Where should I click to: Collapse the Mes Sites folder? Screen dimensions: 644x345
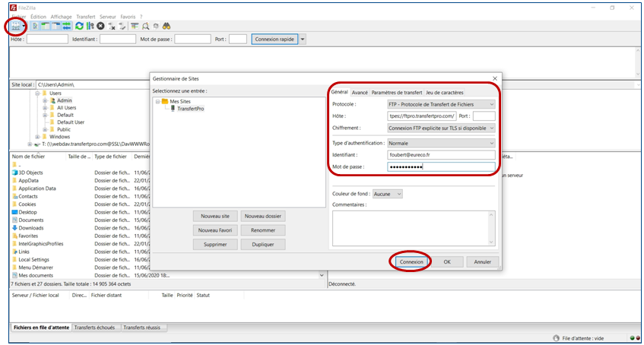[158, 101]
